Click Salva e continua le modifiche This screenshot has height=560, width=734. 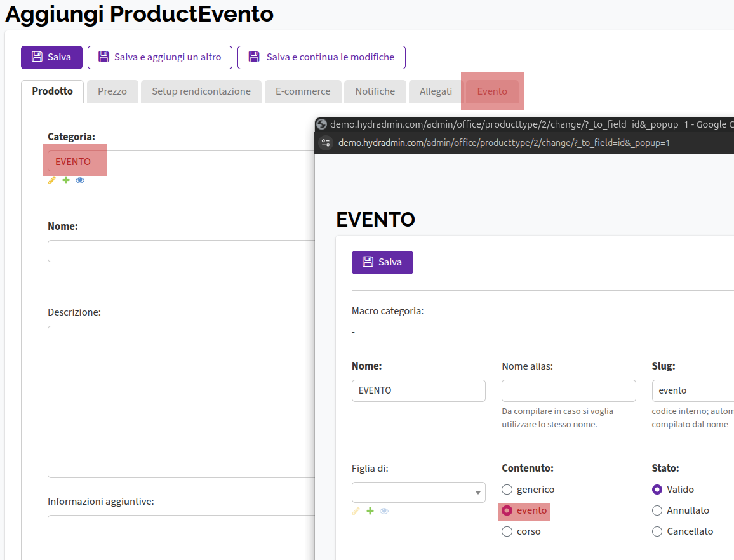click(321, 57)
